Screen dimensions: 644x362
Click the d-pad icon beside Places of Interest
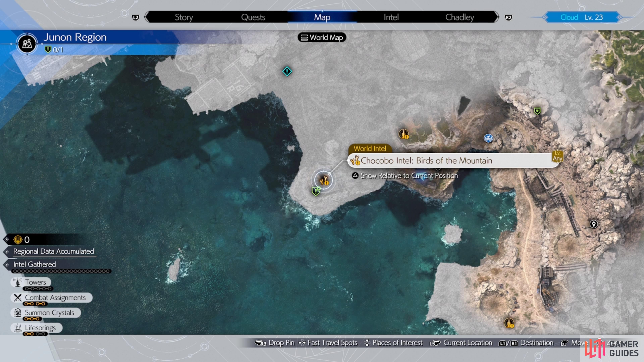pyautogui.click(x=367, y=343)
